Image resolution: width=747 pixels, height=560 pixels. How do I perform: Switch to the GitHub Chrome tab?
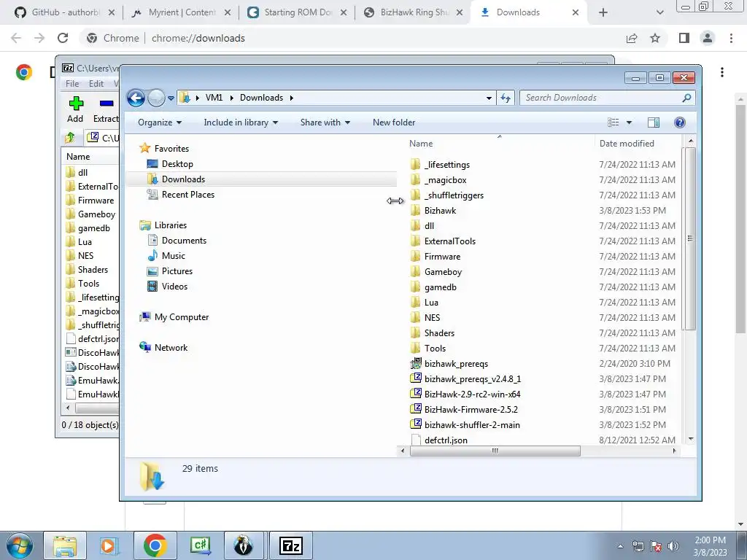(x=64, y=12)
